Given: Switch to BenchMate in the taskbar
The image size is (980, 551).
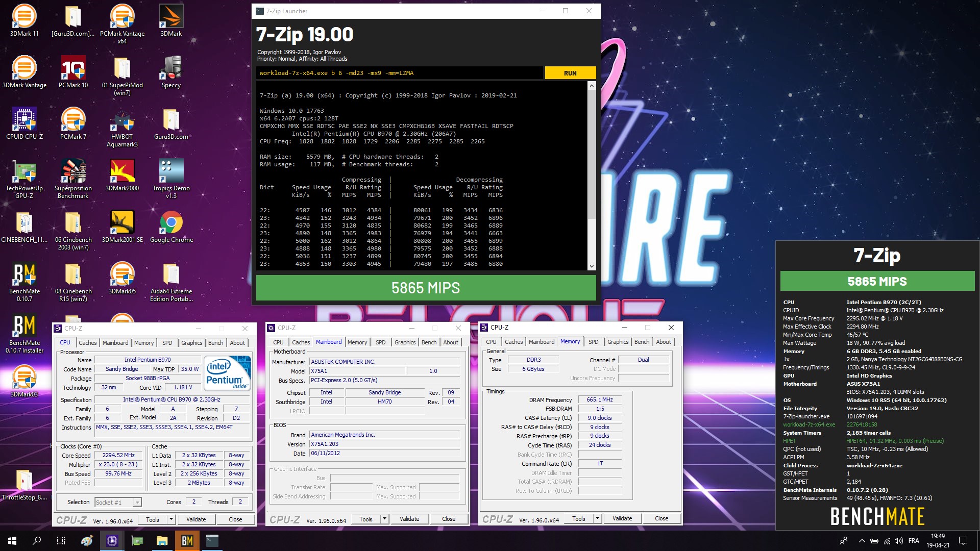Looking at the screenshot, I should pos(187,541).
